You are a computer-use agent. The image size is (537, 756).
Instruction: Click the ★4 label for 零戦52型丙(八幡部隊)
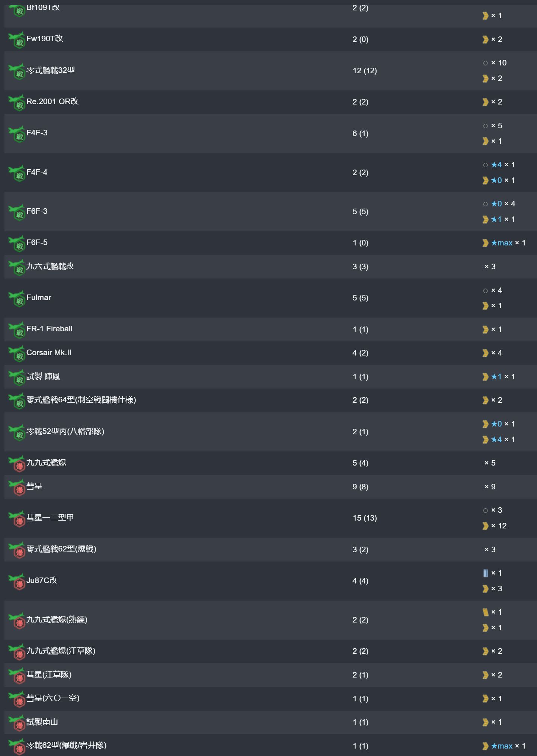(x=496, y=440)
